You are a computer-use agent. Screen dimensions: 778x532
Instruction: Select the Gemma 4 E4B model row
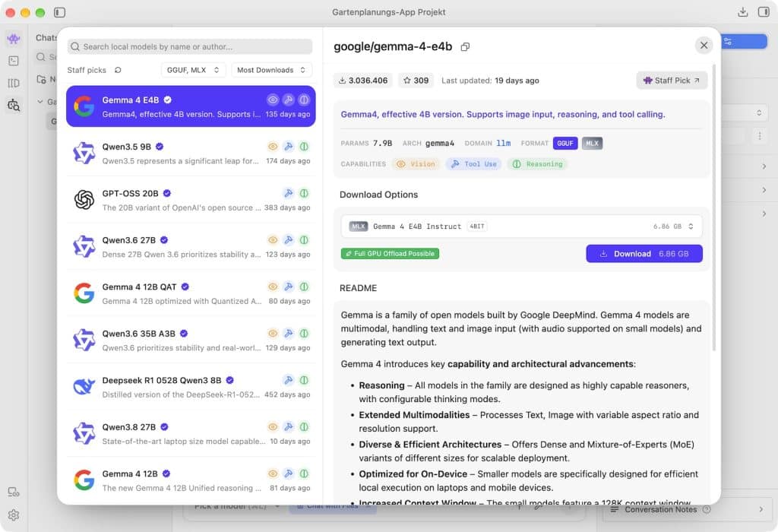(191, 106)
